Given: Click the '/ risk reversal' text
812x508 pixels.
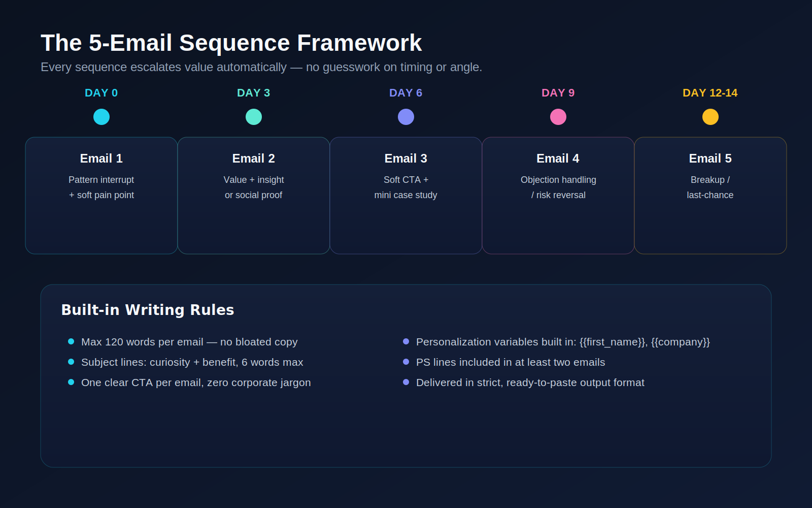Looking at the screenshot, I should point(558,195).
